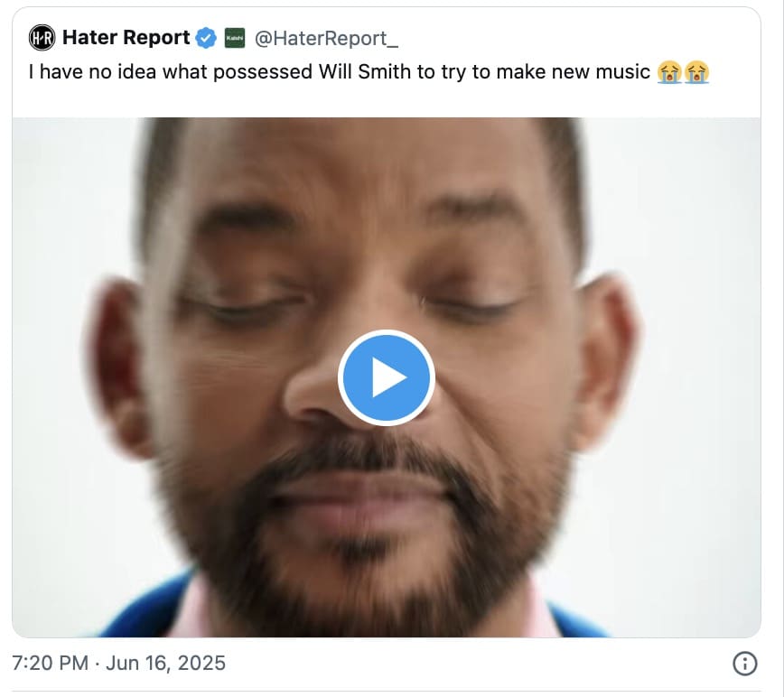
Task: Click the words Will Smith in the tweet
Action: (361, 71)
